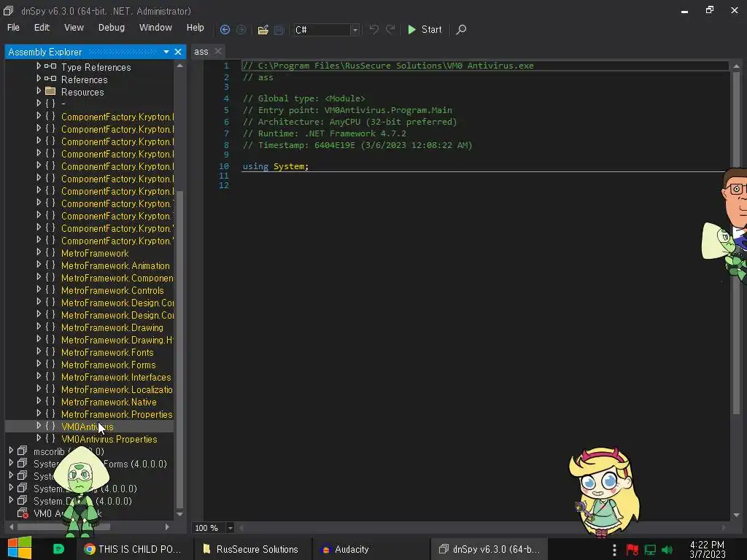Open the Edit menu
The width and height of the screenshot is (747, 560).
coord(42,28)
